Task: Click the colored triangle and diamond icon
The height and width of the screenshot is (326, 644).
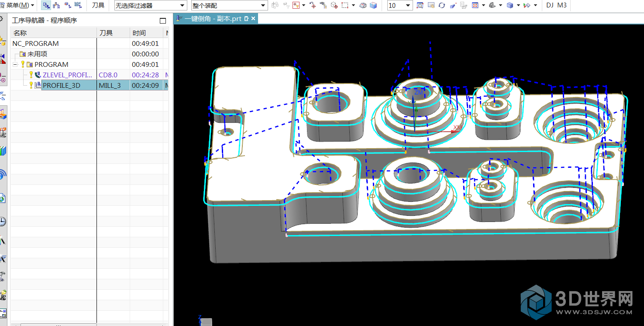Action: 527,5
